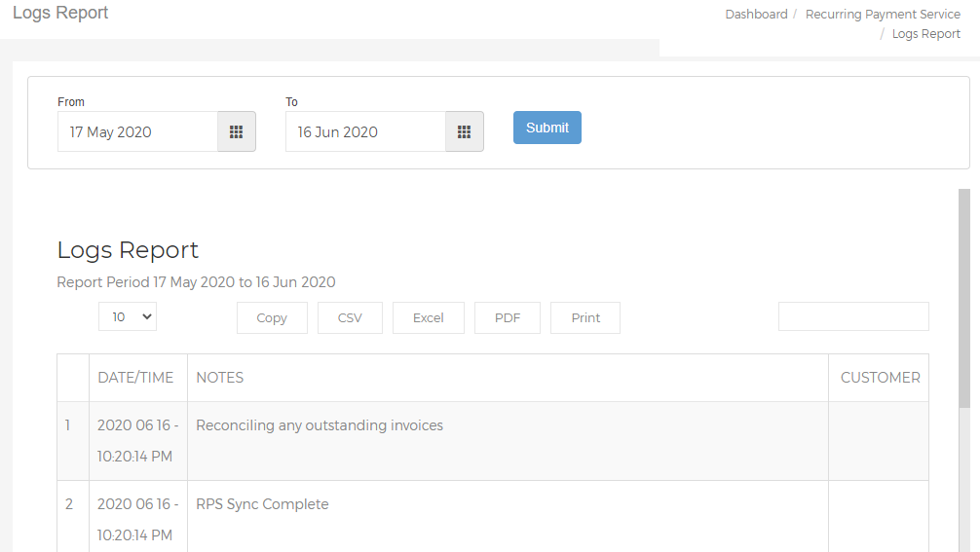Viewport: 980px width, 552px height.
Task: Open the From date calendar picker
Action: 237,131
